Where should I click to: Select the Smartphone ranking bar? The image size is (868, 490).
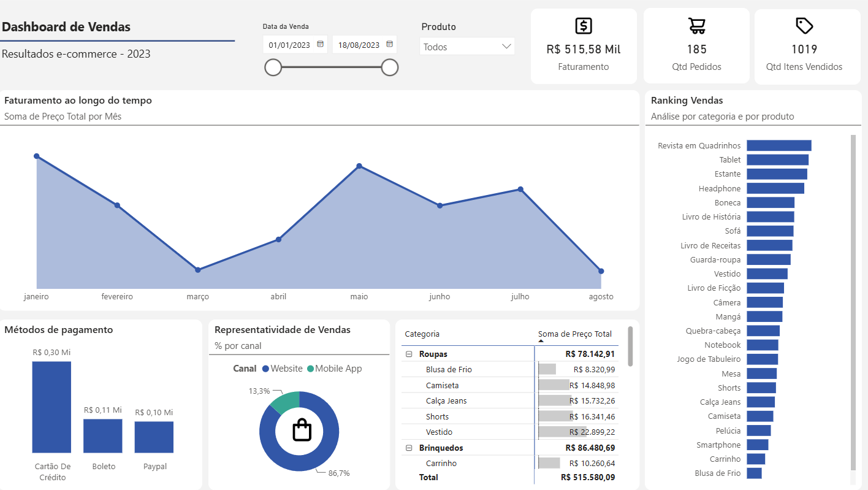point(758,445)
